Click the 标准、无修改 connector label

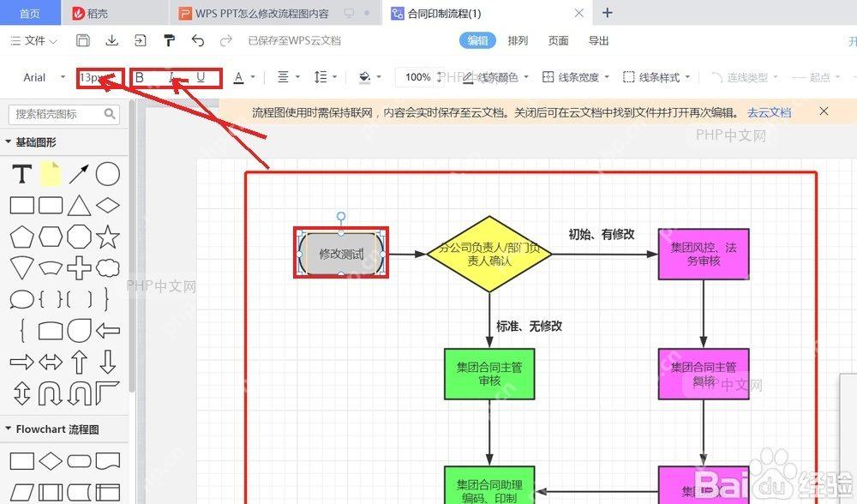click(529, 327)
